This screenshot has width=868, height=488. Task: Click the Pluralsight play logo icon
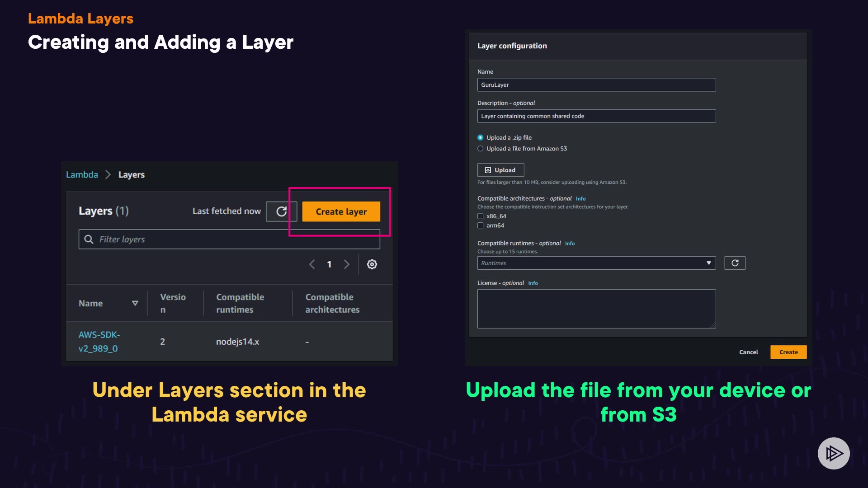(x=833, y=453)
